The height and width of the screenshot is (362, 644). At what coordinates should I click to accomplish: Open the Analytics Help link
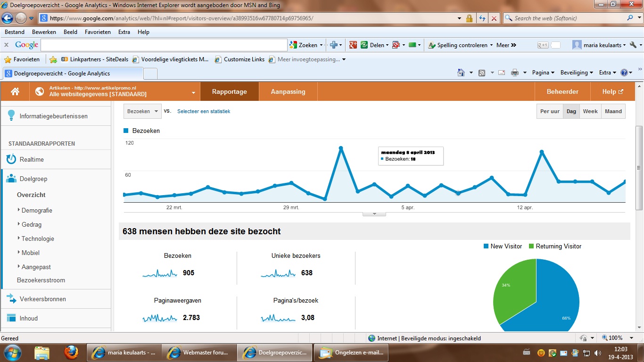click(x=613, y=92)
